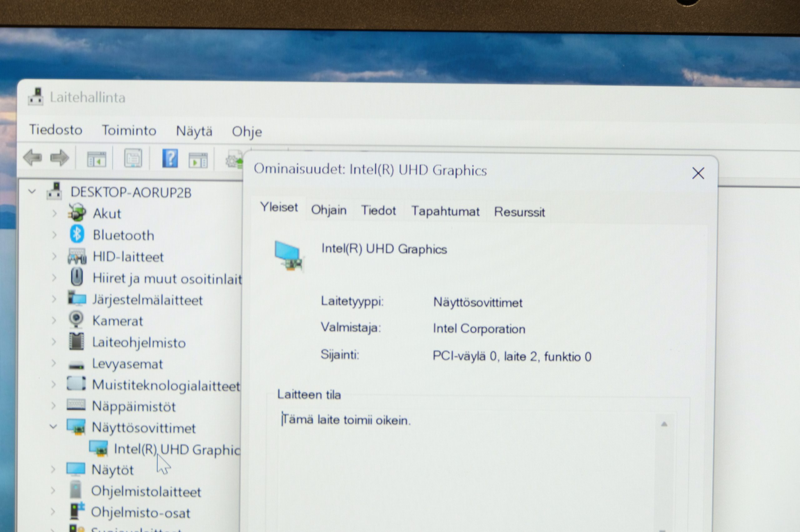Screen dimensions: 800x532
Task: Select the Yleiset tab
Action: point(279,207)
